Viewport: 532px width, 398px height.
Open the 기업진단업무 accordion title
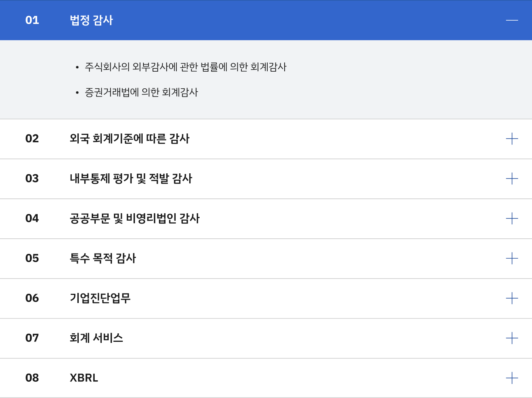click(x=100, y=298)
